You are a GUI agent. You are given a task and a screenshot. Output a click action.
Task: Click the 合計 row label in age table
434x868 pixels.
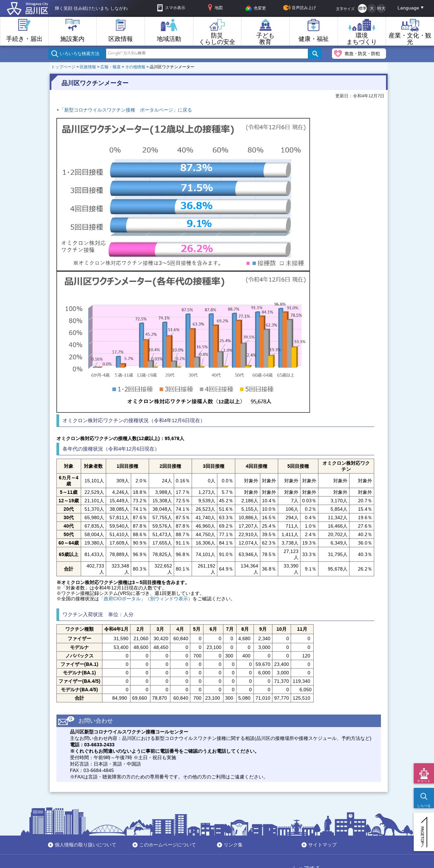pos(69,569)
